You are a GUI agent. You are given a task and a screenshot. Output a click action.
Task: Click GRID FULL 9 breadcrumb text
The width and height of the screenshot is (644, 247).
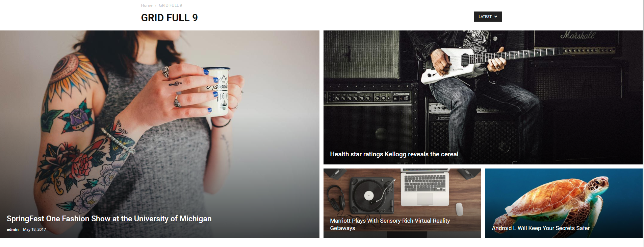(x=171, y=5)
